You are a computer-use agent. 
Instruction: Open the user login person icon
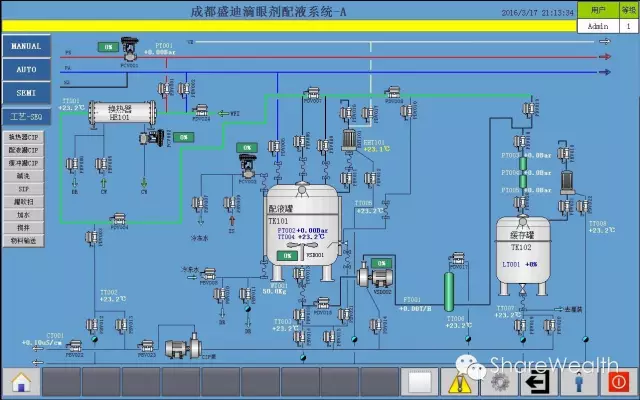[x=579, y=382]
